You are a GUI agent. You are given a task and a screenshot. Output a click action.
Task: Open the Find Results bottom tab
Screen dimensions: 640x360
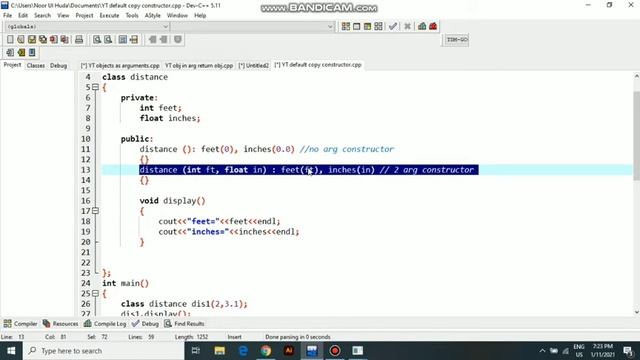tap(184, 324)
